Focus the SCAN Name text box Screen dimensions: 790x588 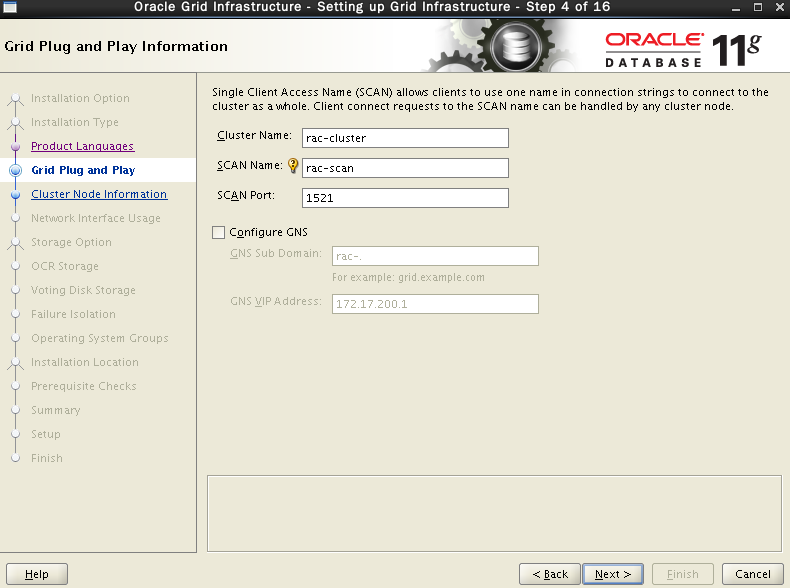[x=406, y=168]
